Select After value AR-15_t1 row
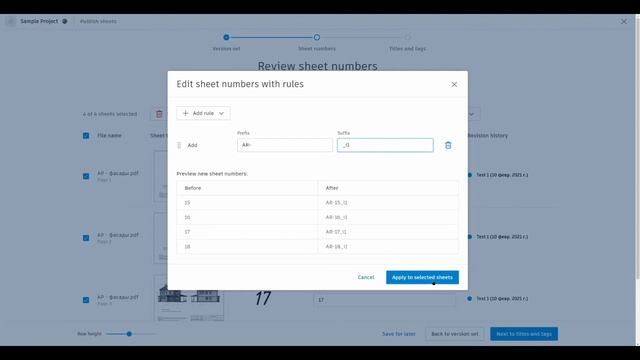This screenshot has height=360, width=640. [x=388, y=202]
